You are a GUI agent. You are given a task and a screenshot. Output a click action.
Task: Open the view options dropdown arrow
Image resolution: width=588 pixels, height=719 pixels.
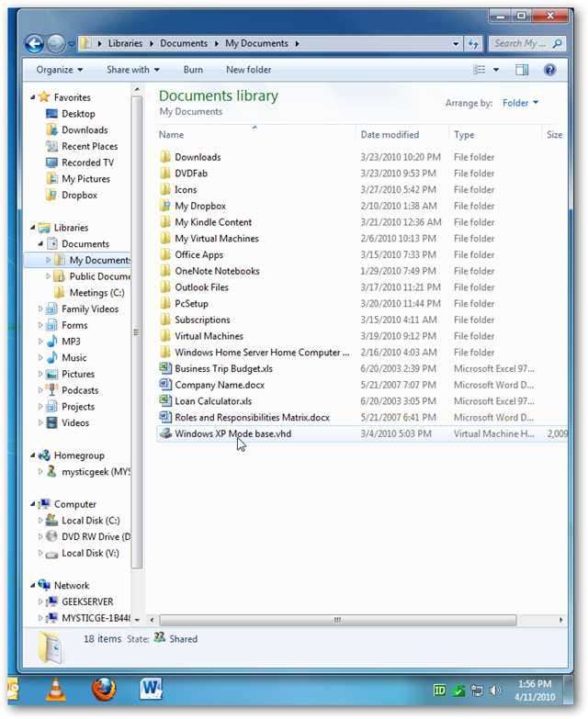[x=496, y=70]
